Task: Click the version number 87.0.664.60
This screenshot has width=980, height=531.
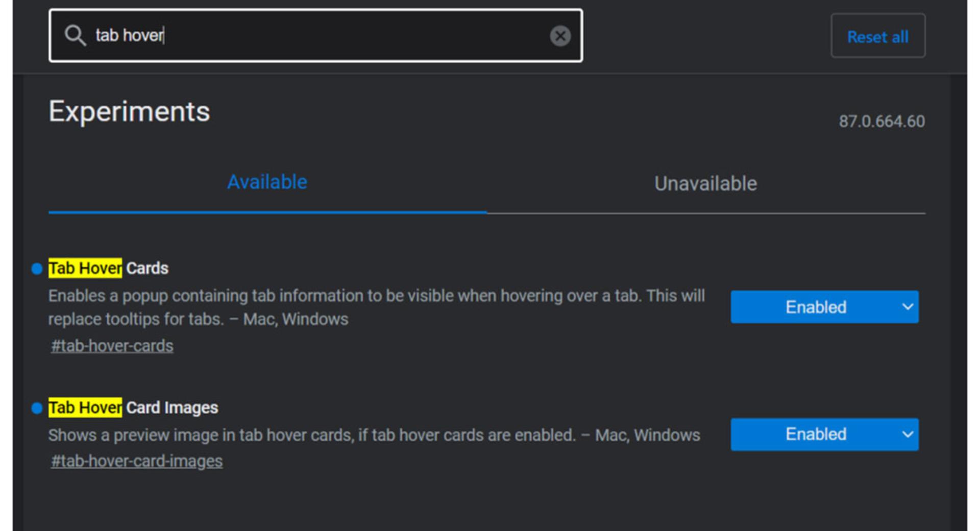Action: 882,122
